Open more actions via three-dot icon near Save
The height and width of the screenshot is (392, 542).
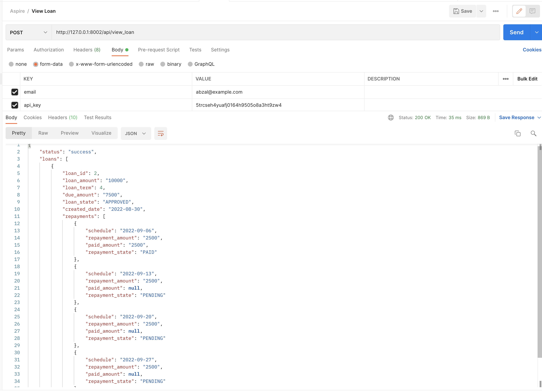click(x=496, y=11)
